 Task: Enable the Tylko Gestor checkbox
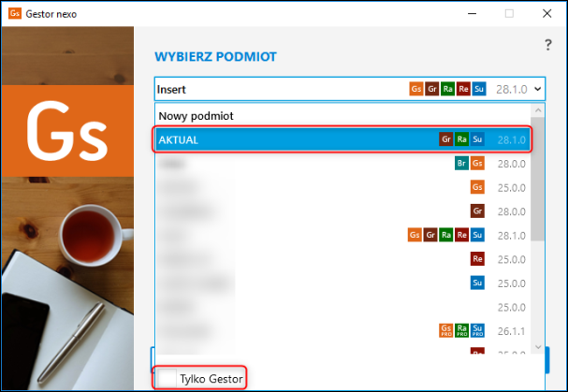(167, 378)
